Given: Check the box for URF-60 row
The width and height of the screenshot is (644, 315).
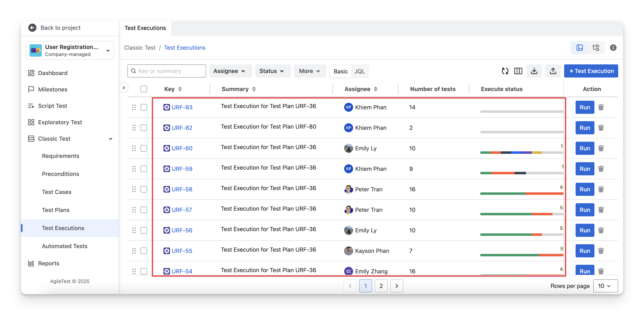Looking at the screenshot, I should tap(144, 148).
